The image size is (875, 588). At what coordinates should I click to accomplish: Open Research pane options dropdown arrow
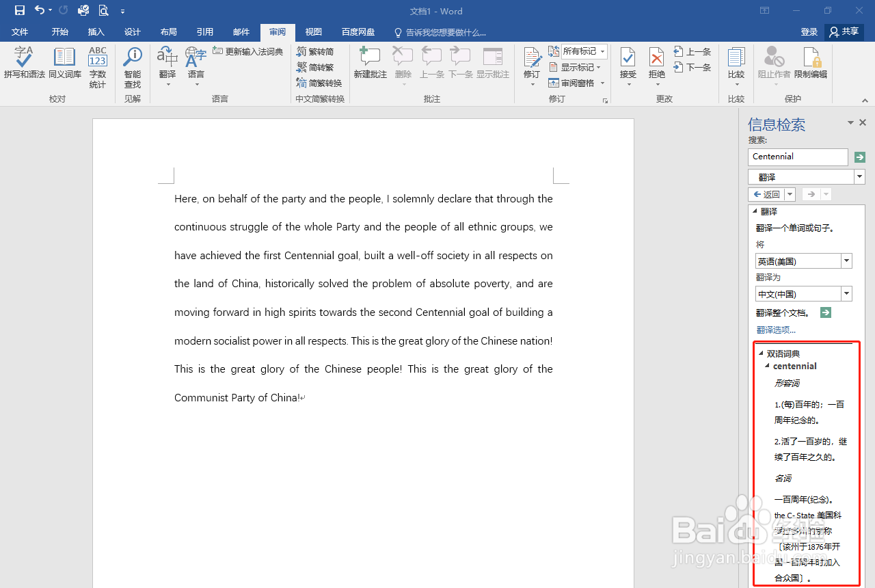coord(851,122)
